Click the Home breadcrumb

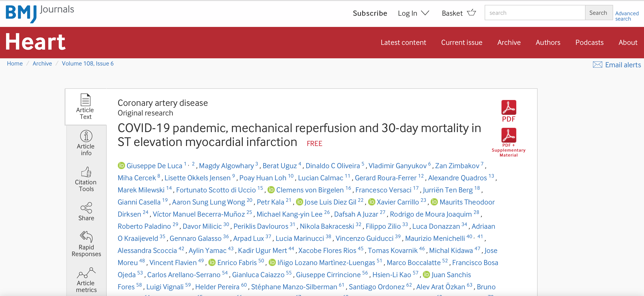(15, 63)
